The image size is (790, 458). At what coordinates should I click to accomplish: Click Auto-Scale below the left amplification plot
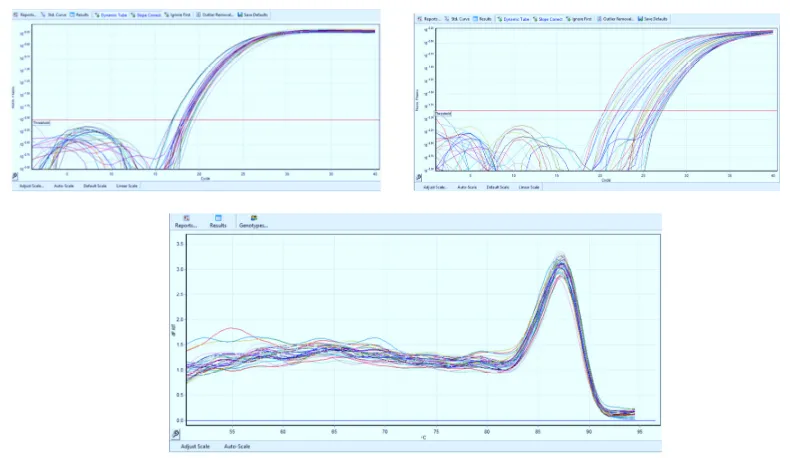[64, 186]
